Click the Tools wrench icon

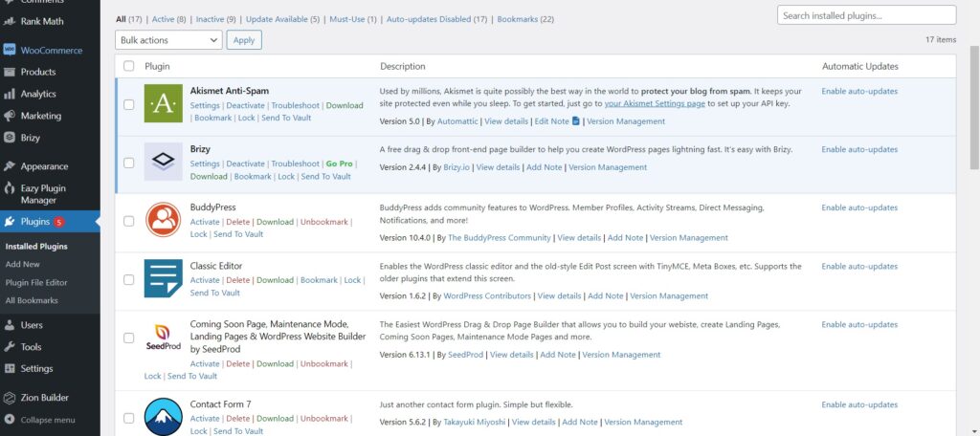click(x=10, y=347)
